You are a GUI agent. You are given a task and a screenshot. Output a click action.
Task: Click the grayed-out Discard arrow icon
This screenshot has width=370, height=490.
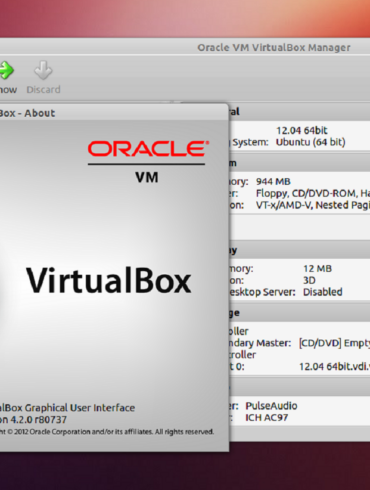click(x=43, y=70)
